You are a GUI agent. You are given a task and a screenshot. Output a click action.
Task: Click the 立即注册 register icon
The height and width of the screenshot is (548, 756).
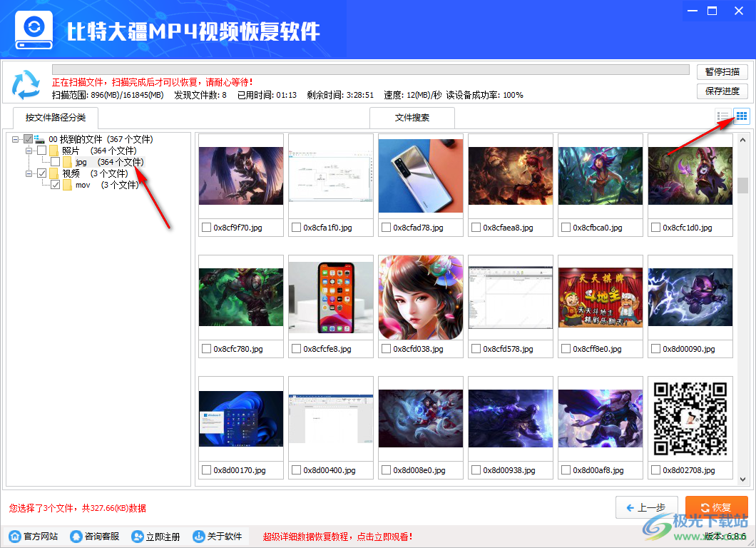pyautogui.click(x=138, y=537)
